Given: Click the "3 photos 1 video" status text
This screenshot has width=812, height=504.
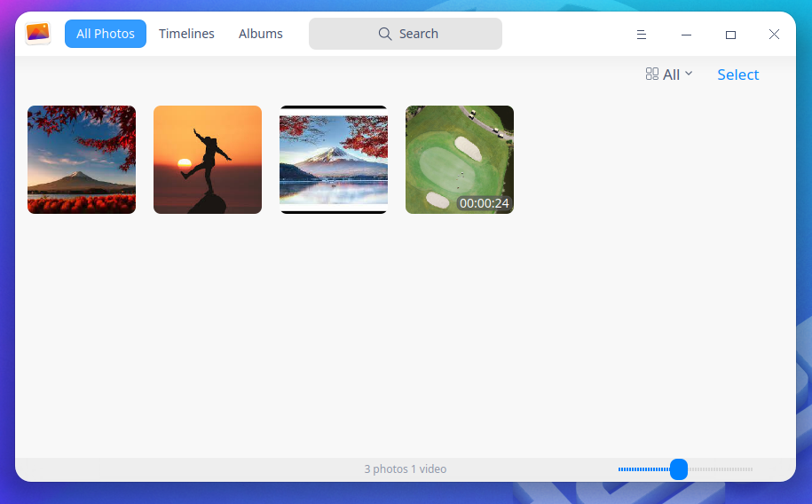Looking at the screenshot, I should [406, 469].
